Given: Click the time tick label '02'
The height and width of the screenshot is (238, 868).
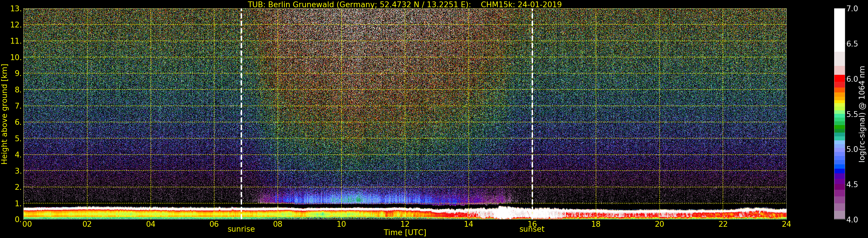Looking at the screenshot, I should [x=87, y=224].
